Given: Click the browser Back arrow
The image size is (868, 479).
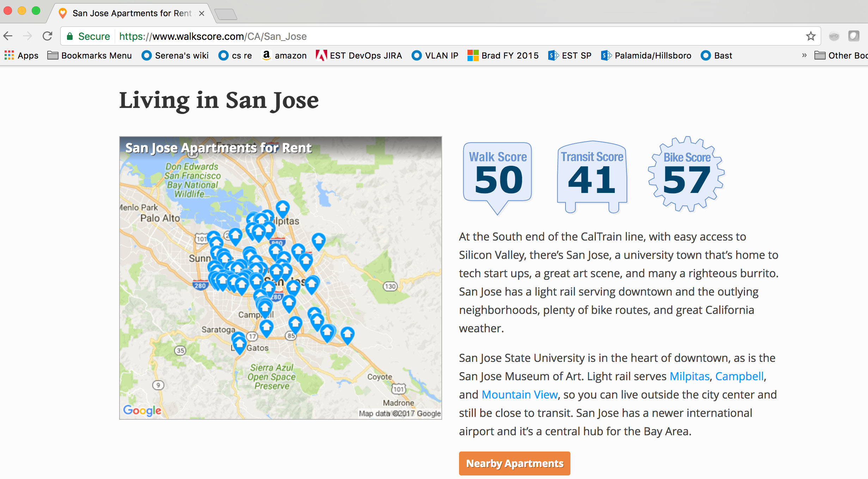Looking at the screenshot, I should [x=8, y=36].
